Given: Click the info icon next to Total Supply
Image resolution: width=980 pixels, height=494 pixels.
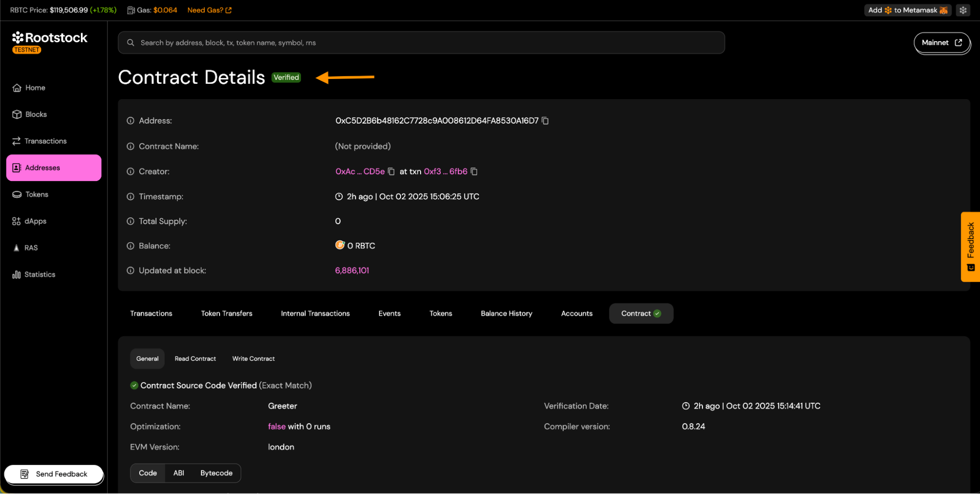Looking at the screenshot, I should point(130,221).
